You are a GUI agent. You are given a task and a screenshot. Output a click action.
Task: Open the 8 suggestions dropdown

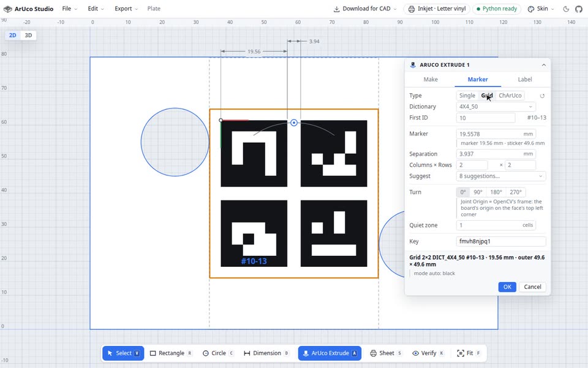click(x=500, y=176)
